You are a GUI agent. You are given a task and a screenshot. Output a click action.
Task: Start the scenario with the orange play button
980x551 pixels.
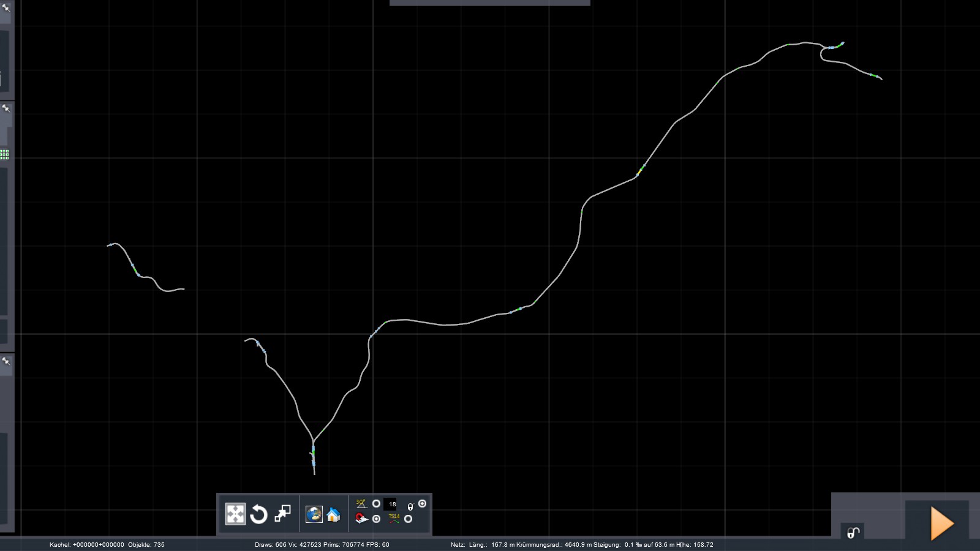[942, 523]
